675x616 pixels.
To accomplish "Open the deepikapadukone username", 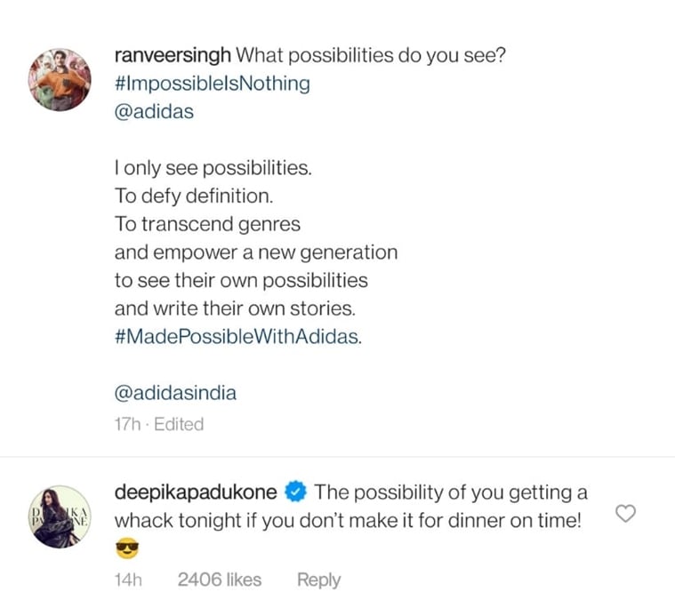I will (x=196, y=492).
